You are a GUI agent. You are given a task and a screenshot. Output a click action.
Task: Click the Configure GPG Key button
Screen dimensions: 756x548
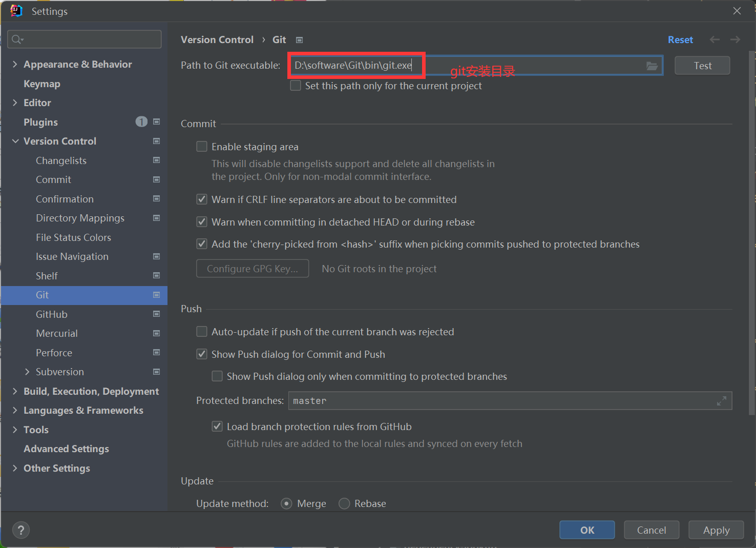coord(253,269)
